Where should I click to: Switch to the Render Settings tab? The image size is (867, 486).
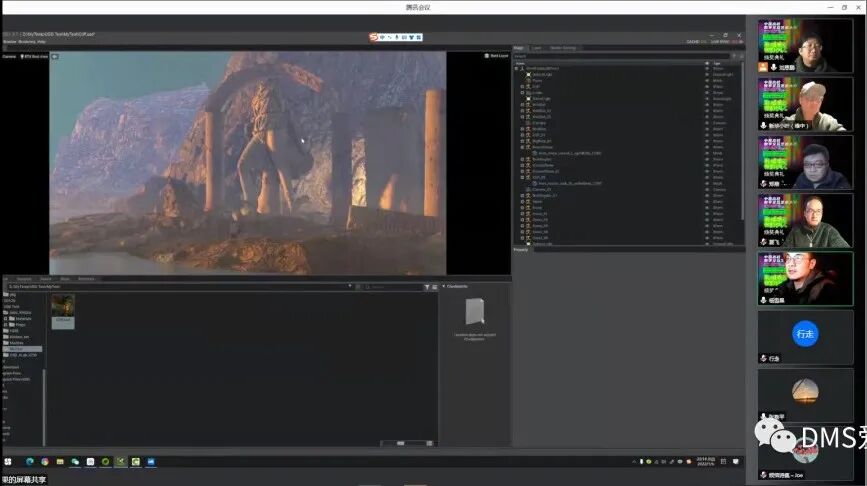(x=563, y=48)
